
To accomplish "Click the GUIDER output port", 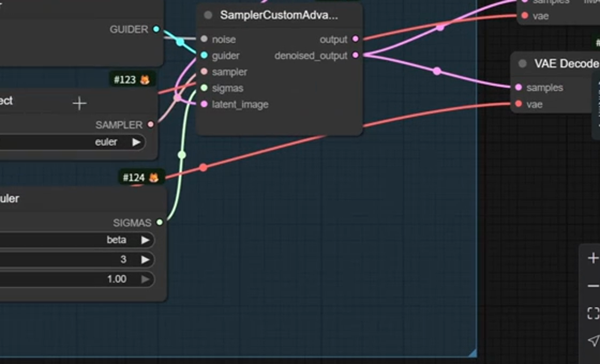I will 156,29.
